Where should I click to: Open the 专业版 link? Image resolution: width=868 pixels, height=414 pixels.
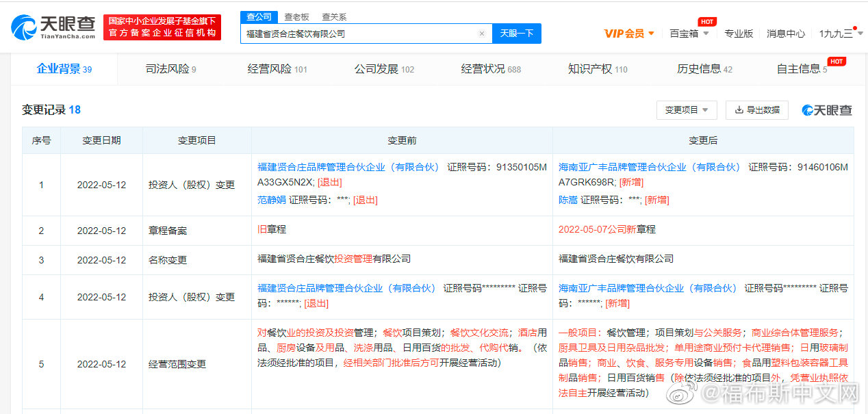click(x=739, y=34)
